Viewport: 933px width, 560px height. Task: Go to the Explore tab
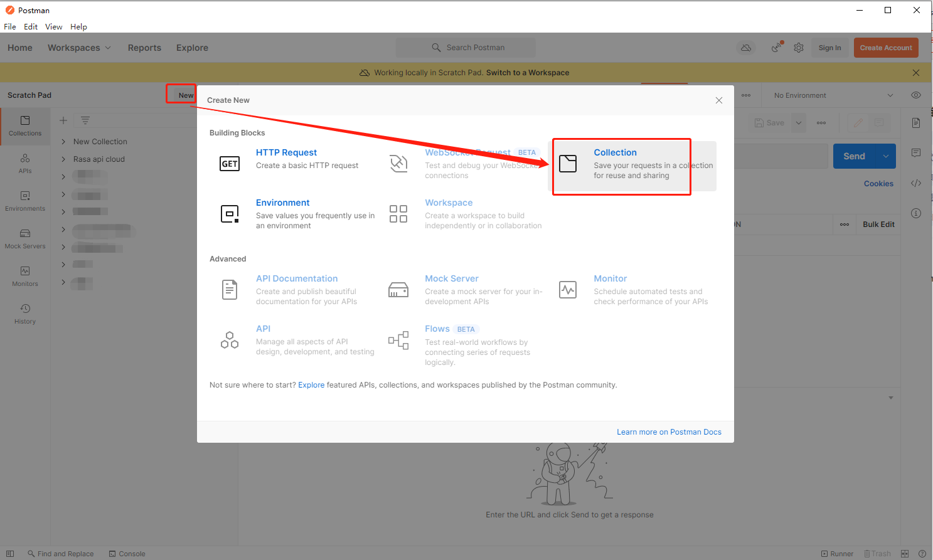click(x=192, y=48)
